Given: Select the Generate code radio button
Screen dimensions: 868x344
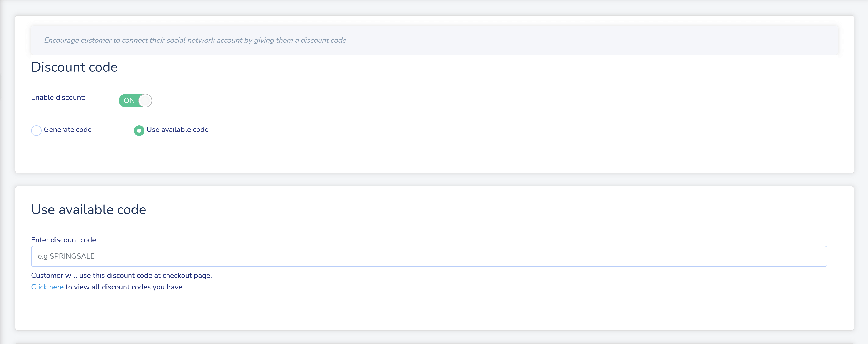Looking at the screenshot, I should click(x=36, y=130).
